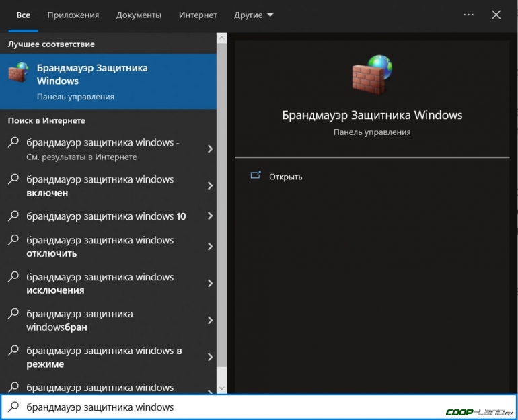518x420 pixels.
Task: Click the large firewall icon in preview pane
Action: pyautogui.click(x=371, y=74)
